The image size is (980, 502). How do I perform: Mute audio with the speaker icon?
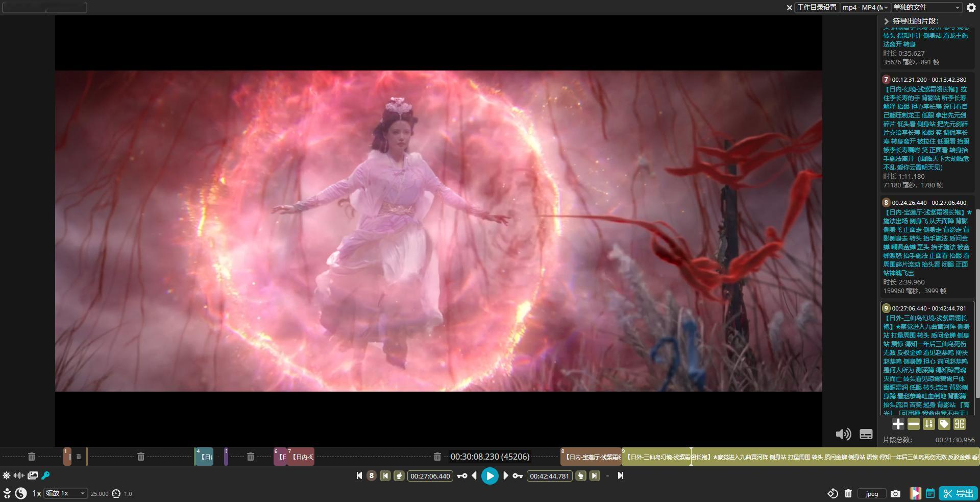tap(843, 434)
